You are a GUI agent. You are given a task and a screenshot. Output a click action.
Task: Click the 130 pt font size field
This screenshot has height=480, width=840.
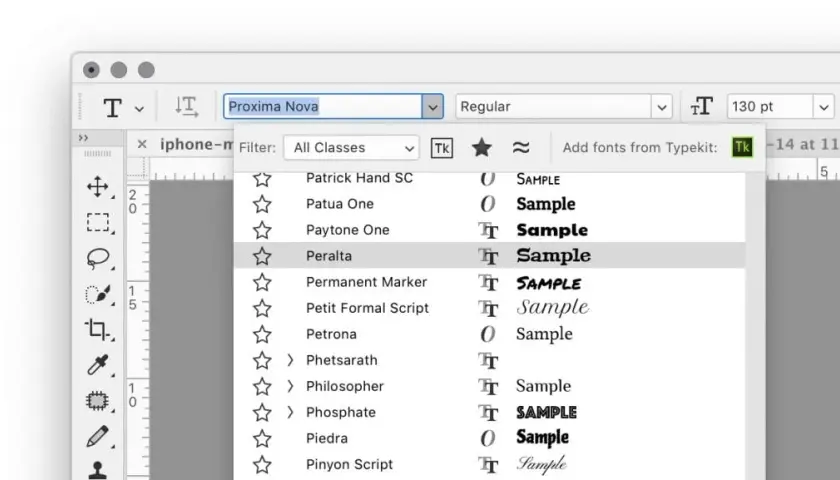pyautogui.click(x=770, y=107)
